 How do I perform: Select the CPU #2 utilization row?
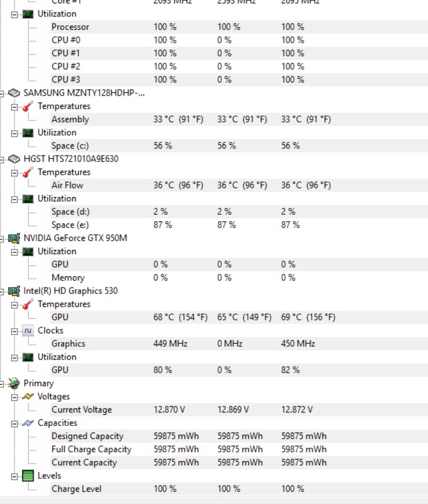point(66,66)
